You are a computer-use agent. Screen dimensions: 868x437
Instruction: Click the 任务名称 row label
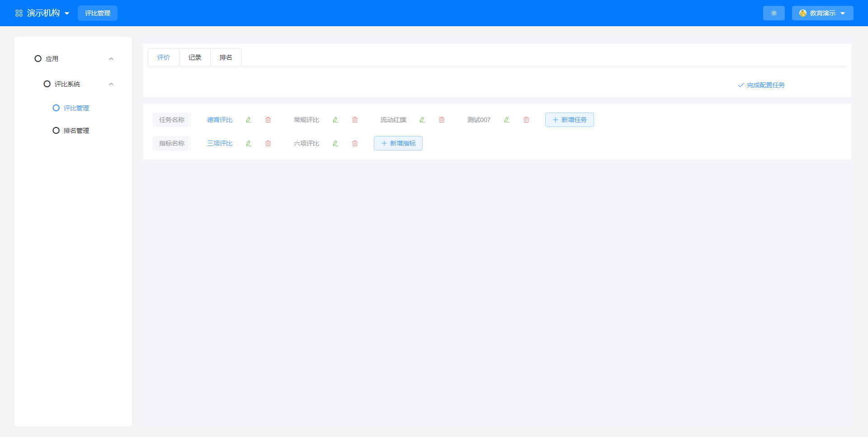click(x=172, y=120)
